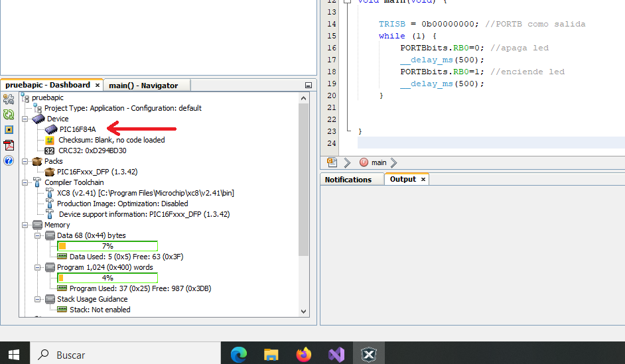Click the Memory chip icon
This screenshot has height=364, width=625.
[x=37, y=225]
